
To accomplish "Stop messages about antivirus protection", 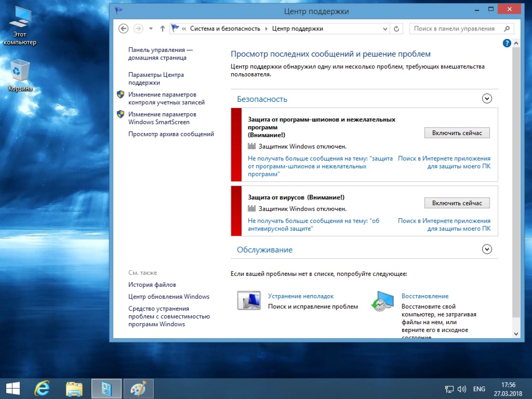I will pyautogui.click(x=313, y=225).
